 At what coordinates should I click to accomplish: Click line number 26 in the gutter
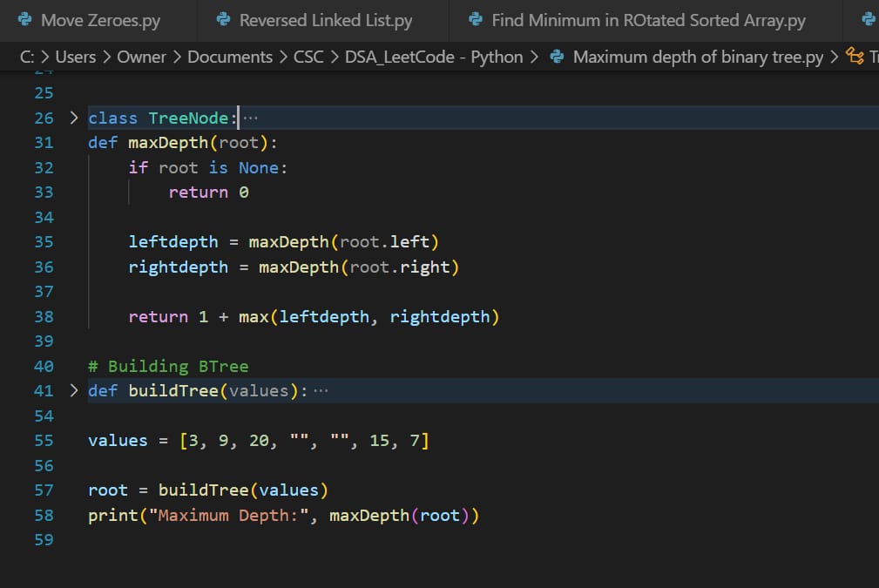(x=44, y=118)
